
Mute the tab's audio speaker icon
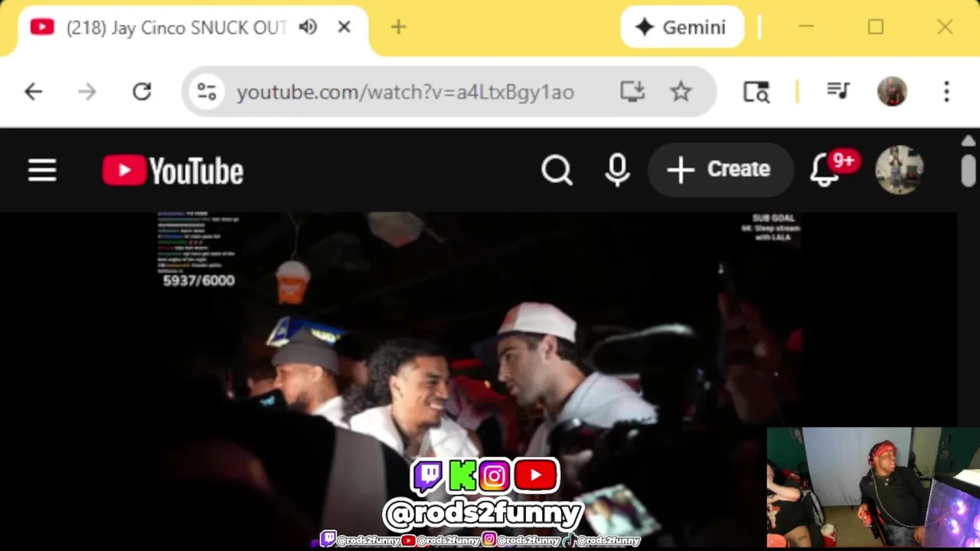[308, 28]
